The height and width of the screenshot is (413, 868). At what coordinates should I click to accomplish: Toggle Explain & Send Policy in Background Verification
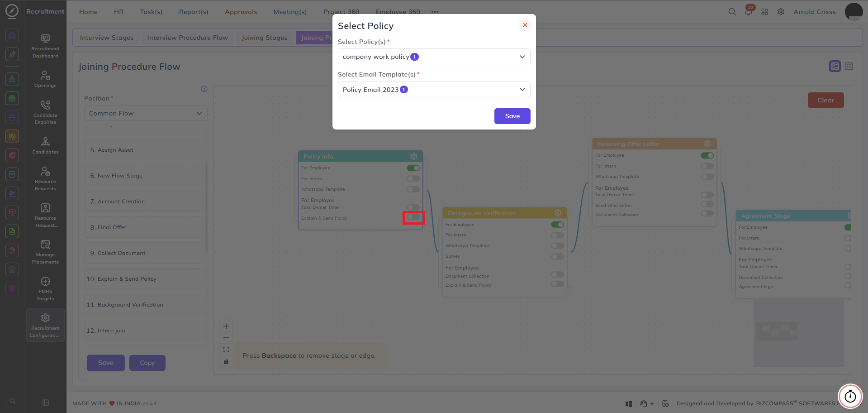(557, 284)
